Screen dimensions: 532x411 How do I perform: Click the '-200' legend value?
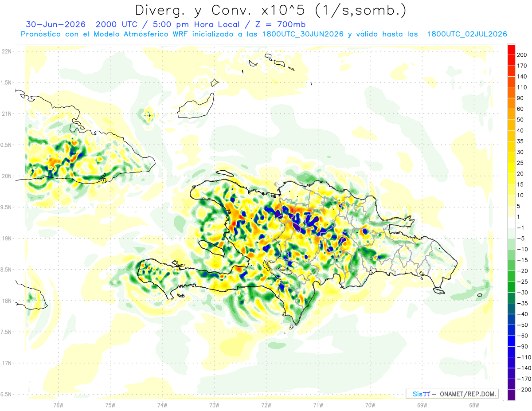point(524,389)
